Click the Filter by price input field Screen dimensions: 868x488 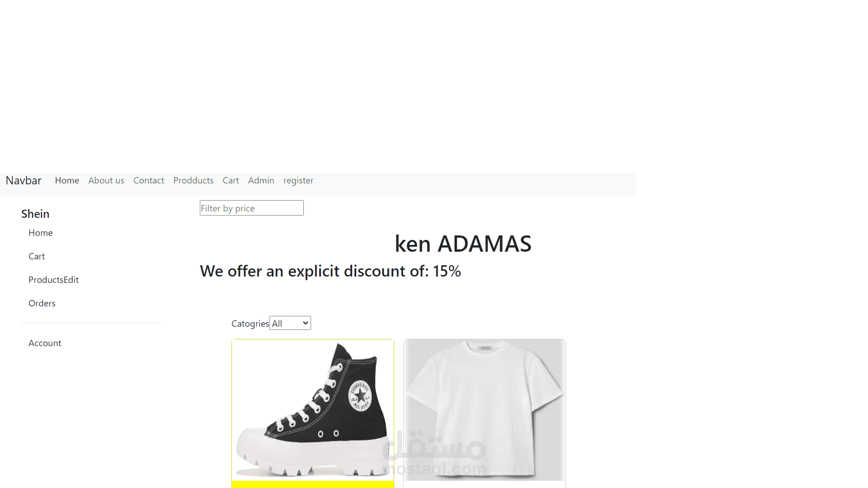(x=251, y=208)
